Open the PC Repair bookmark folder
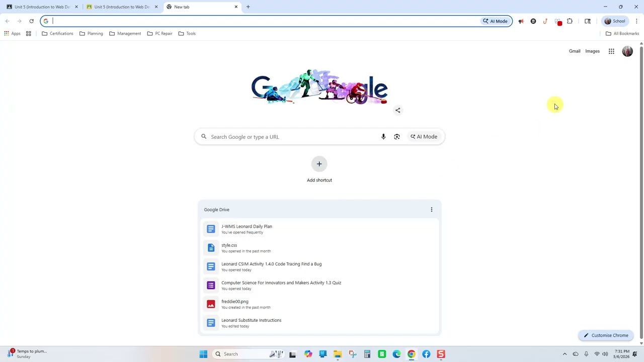Screen dimensions: 644x362 coord(159,33)
